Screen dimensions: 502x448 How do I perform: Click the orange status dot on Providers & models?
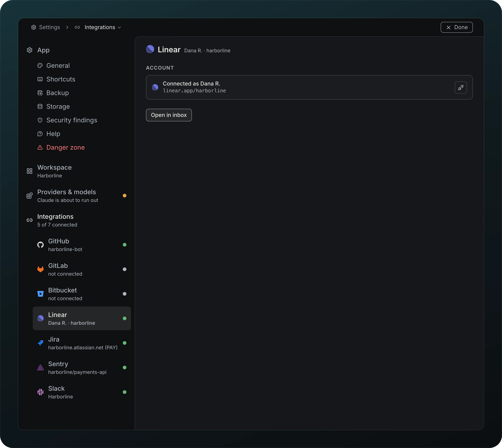[125, 196]
